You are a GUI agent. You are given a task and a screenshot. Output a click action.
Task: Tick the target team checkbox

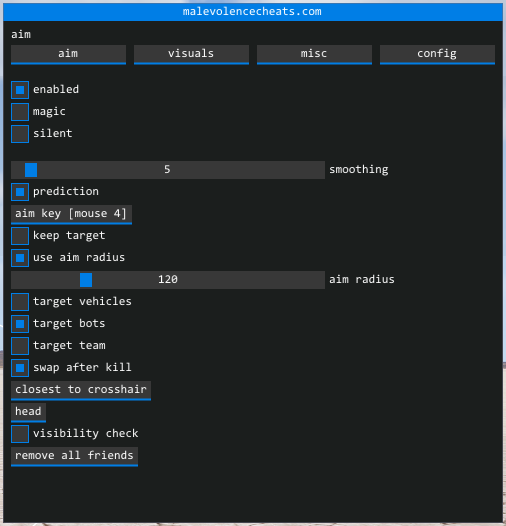20,346
